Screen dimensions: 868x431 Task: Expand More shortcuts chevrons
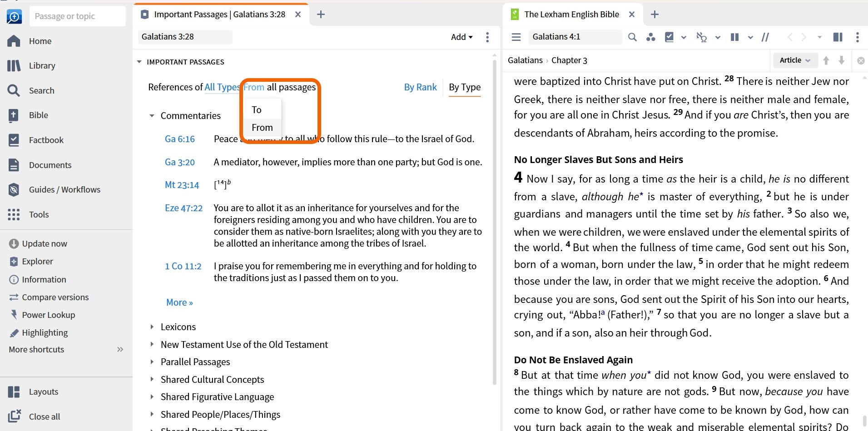click(120, 349)
